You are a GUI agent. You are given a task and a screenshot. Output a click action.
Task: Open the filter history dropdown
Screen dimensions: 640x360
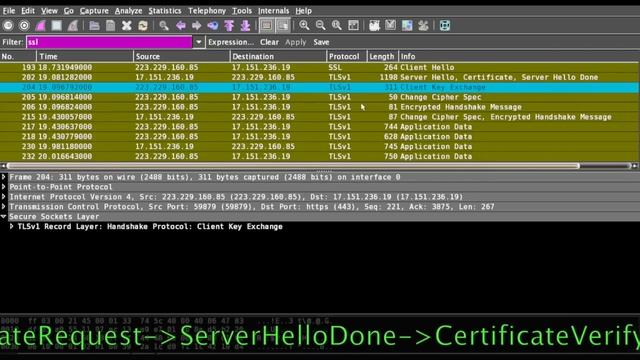click(198, 42)
